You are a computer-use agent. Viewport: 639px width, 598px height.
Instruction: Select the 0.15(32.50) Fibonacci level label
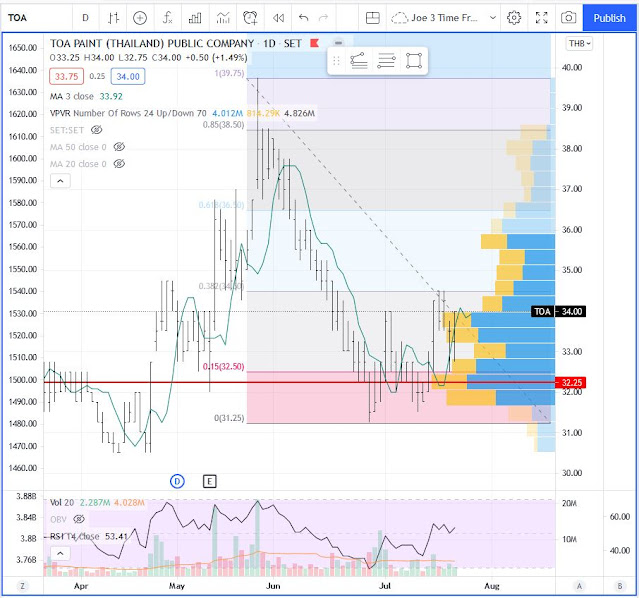pyautogui.click(x=224, y=366)
